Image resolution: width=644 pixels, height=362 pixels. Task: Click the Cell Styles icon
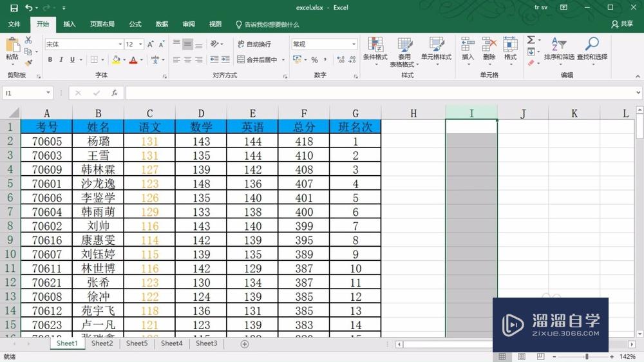(436, 44)
